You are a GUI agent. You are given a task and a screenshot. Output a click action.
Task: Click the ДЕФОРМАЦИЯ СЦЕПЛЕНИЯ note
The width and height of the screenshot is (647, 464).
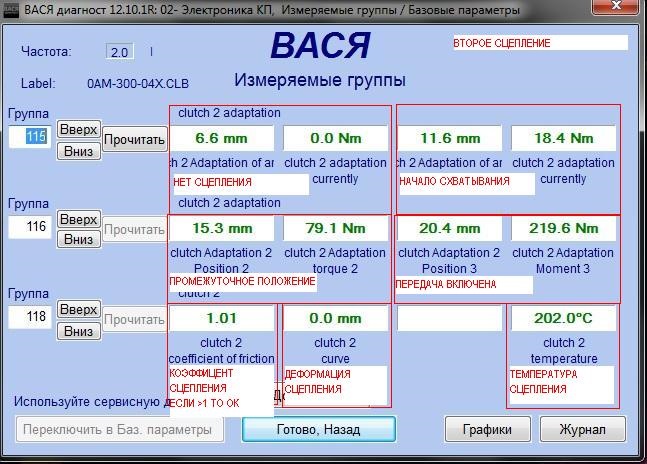pyautogui.click(x=317, y=382)
